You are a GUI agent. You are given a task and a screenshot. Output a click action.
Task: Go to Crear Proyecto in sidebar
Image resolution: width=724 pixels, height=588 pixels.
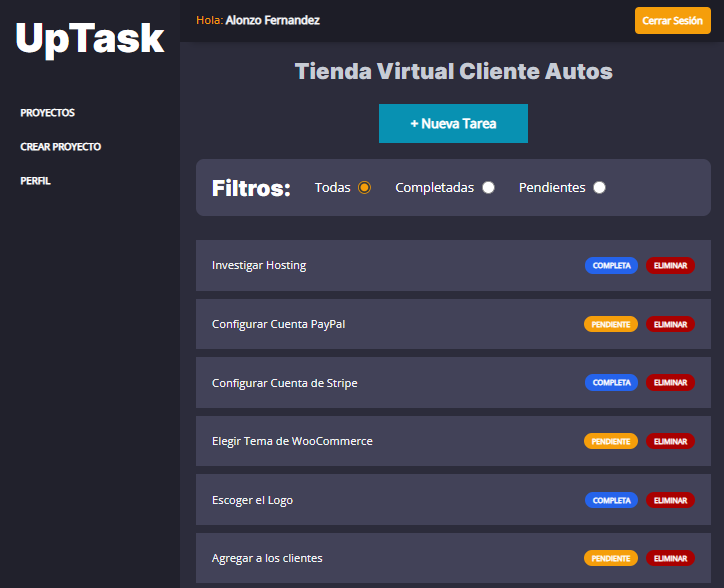click(60, 147)
